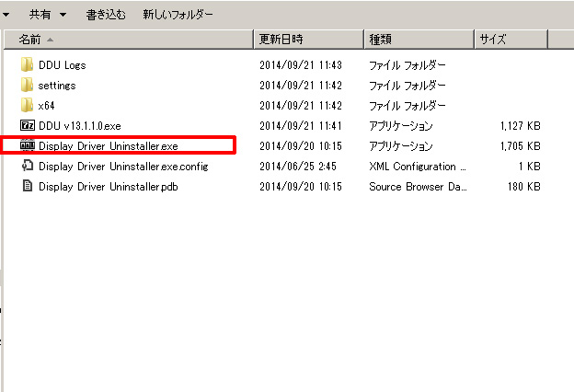Create a folder with 新しいフォルダー
Image resolution: width=574 pixels, height=392 pixels.
pyautogui.click(x=178, y=15)
